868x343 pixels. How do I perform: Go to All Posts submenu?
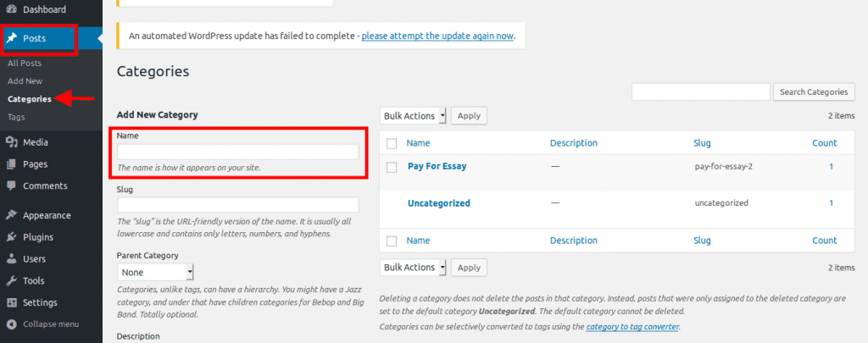pos(25,63)
